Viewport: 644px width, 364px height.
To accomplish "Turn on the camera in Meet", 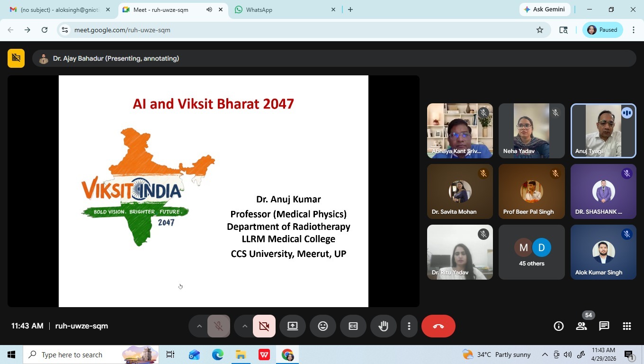I will pos(264,326).
